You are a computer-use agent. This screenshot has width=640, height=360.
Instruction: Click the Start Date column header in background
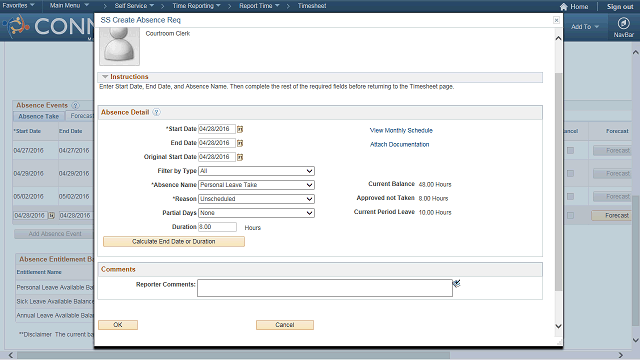pos(27,131)
